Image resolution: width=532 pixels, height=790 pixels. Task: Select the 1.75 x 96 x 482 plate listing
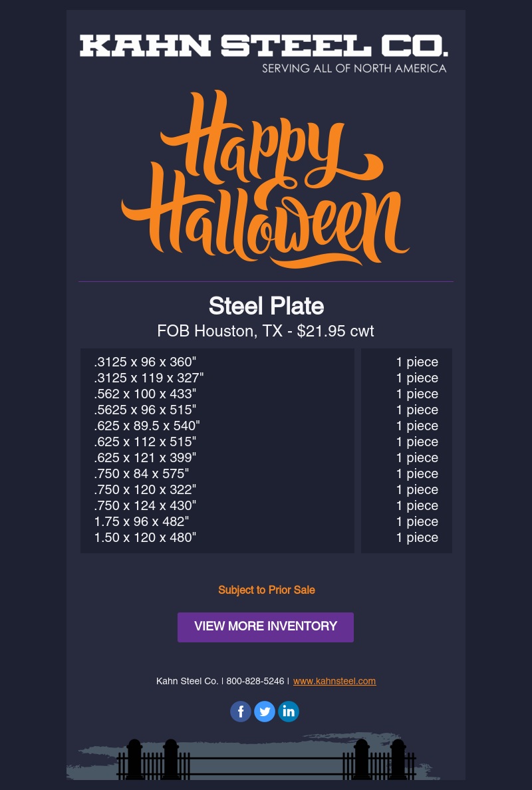click(x=141, y=521)
